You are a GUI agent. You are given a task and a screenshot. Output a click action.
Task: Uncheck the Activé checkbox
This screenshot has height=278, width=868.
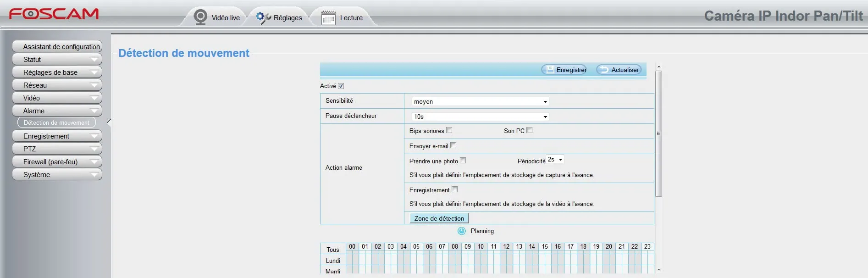(x=341, y=86)
